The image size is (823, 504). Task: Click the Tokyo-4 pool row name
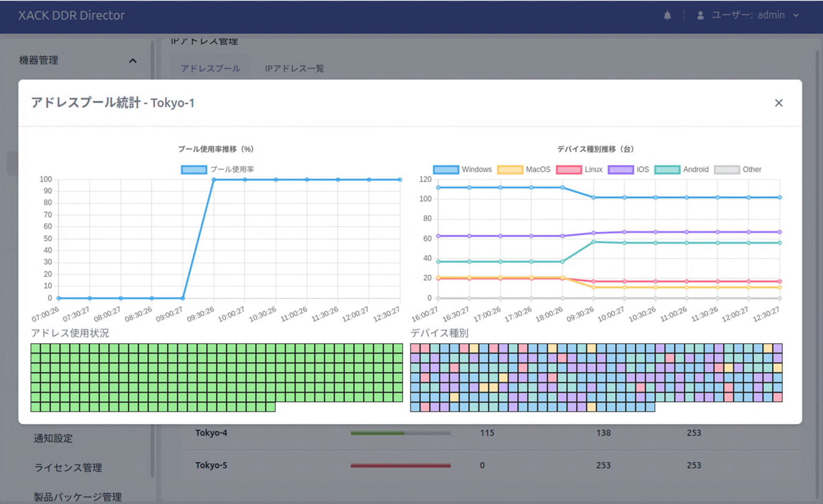click(211, 433)
